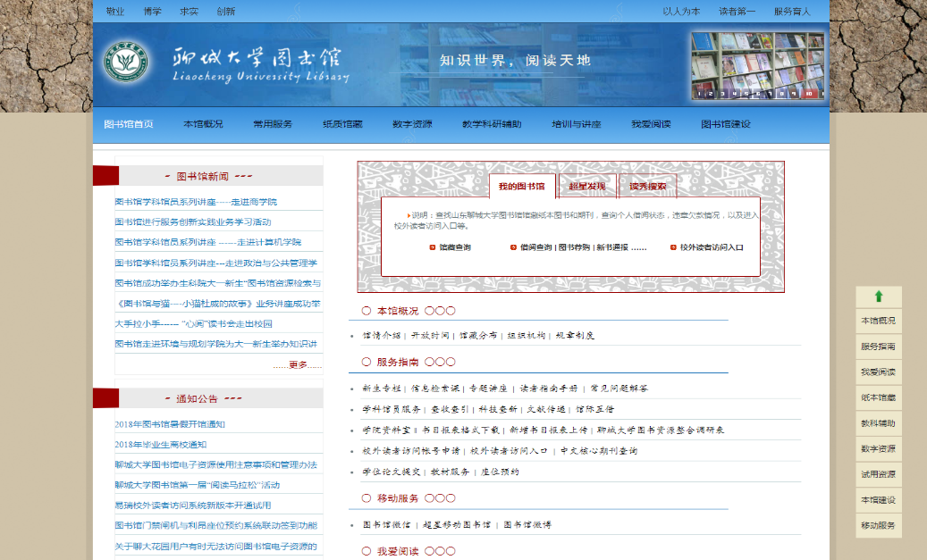Click the 中文核心期刊查询 link
Screen dimensions: 927x560
pos(599,451)
